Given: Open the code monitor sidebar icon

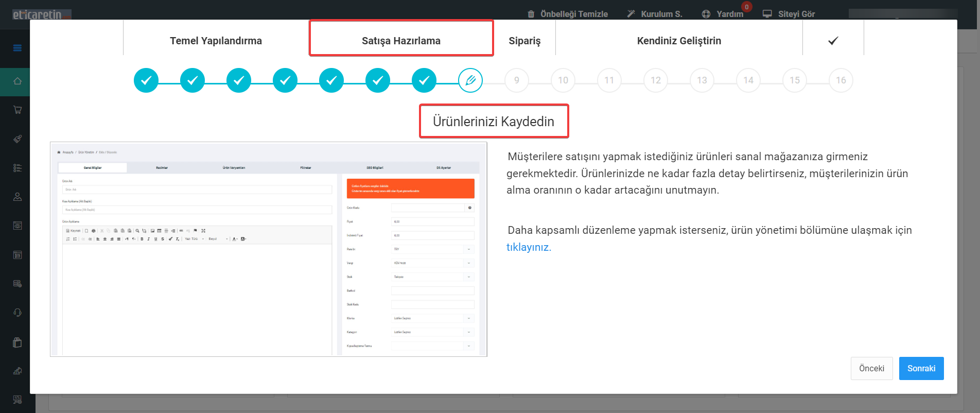Looking at the screenshot, I should [17, 400].
